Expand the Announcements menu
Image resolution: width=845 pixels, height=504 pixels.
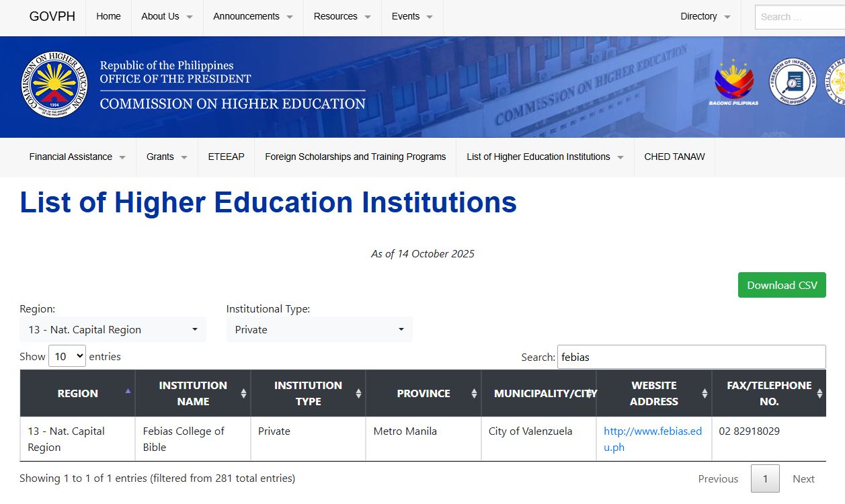pos(253,16)
